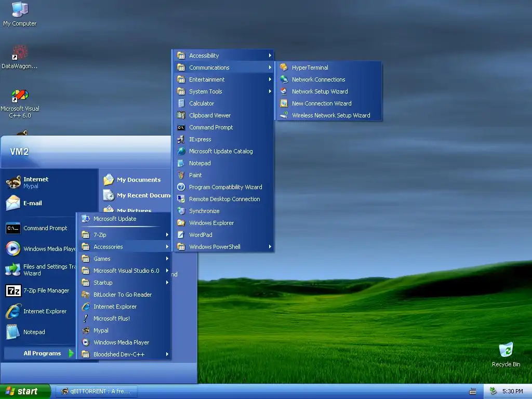The width and height of the screenshot is (532, 399).
Task: Open HyperTerminal from Communications submenu
Action: 328,68
